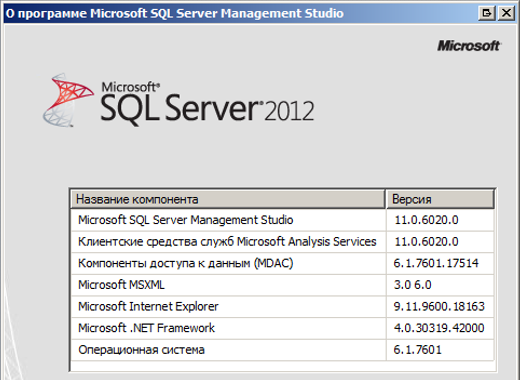Select the 'Компоненты доступа к данным (MDAC)' row
The height and width of the screenshot is (380, 520).
tap(282, 263)
